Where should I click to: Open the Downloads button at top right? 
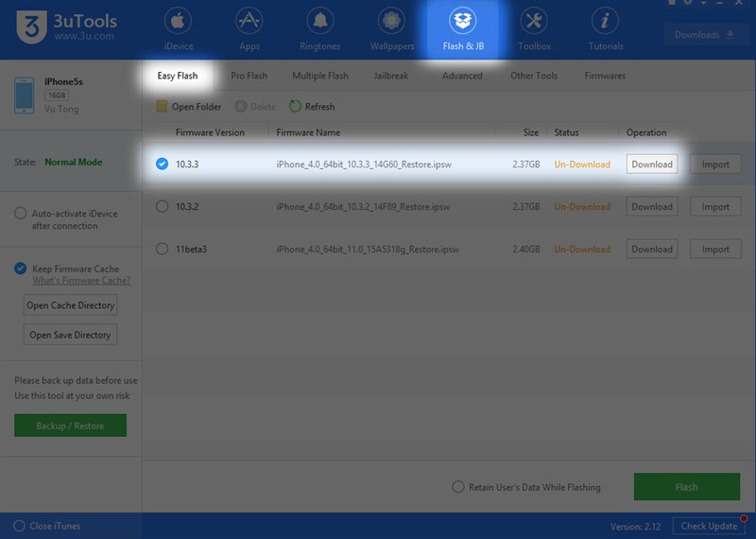point(705,35)
